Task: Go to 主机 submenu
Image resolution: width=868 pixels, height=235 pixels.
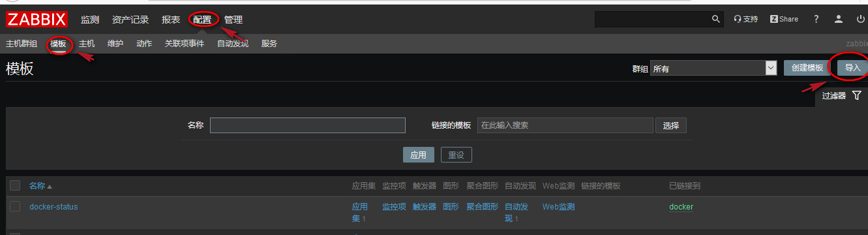Action: pos(87,44)
